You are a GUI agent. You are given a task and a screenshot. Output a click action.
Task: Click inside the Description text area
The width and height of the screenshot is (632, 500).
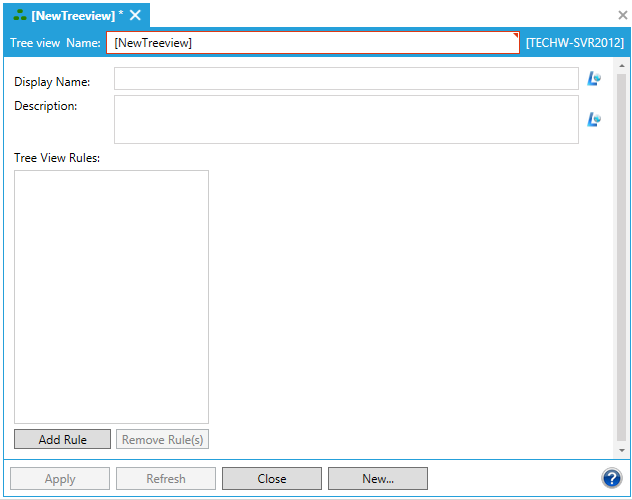[x=346, y=120]
